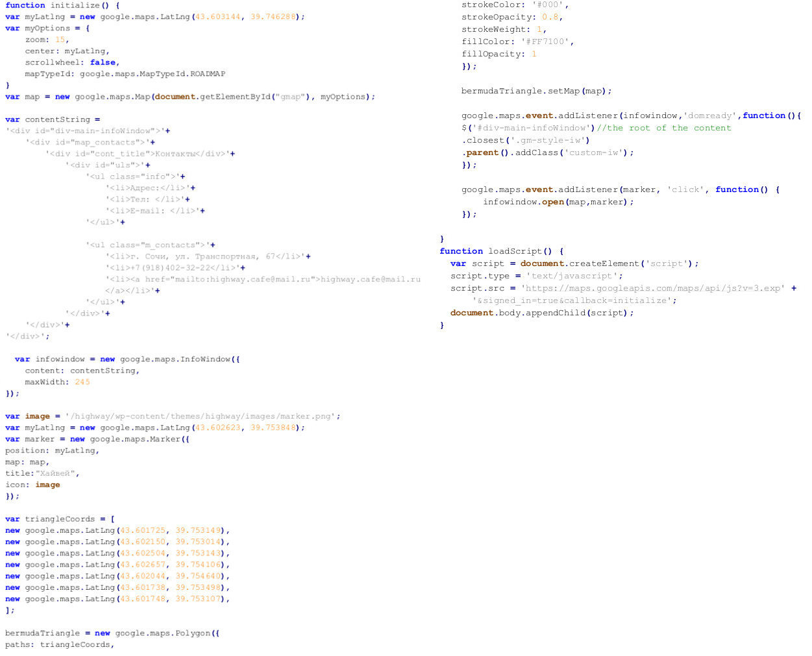Screen dimensions: 812x656
Task: Click the script.src googleapis URL line
Action: click(x=624, y=289)
